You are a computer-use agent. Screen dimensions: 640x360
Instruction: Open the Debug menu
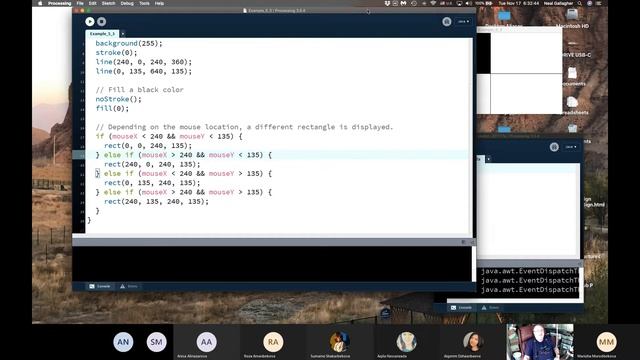click(x=127, y=3)
